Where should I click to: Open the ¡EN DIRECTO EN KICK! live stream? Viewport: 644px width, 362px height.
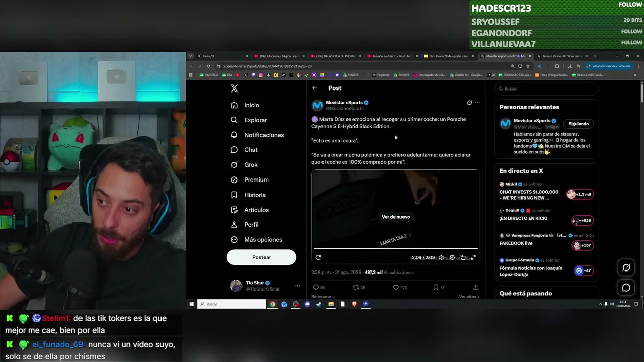[523, 219]
